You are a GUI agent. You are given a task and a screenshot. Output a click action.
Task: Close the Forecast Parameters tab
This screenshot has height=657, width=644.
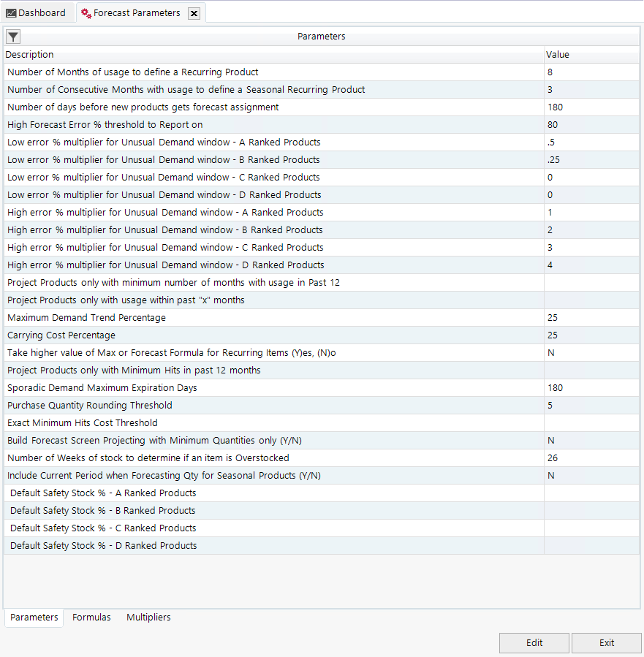click(x=194, y=13)
